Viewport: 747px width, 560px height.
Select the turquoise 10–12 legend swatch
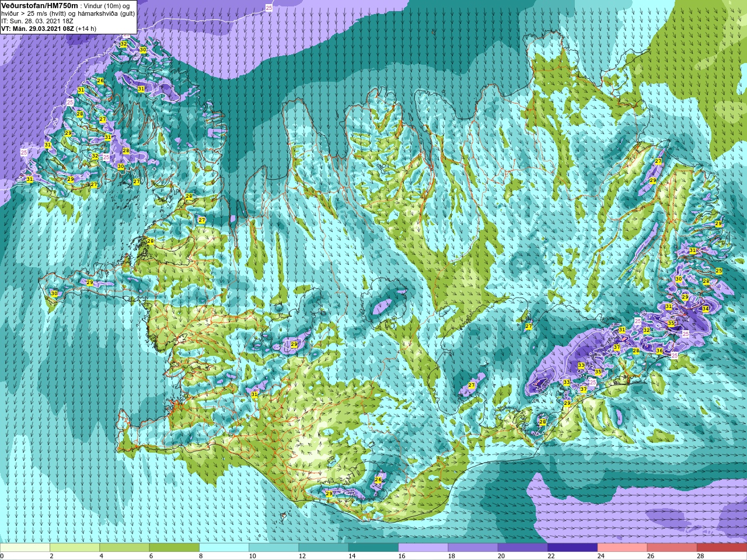pos(274,547)
